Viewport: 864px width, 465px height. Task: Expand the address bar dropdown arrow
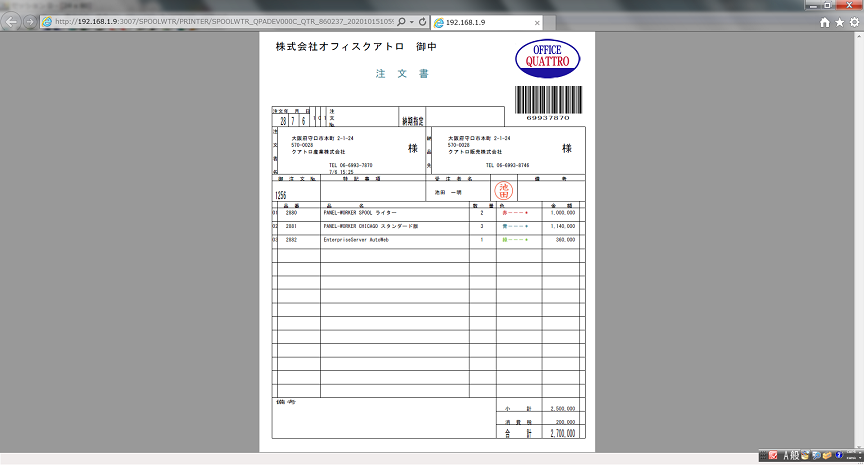tap(411, 21)
